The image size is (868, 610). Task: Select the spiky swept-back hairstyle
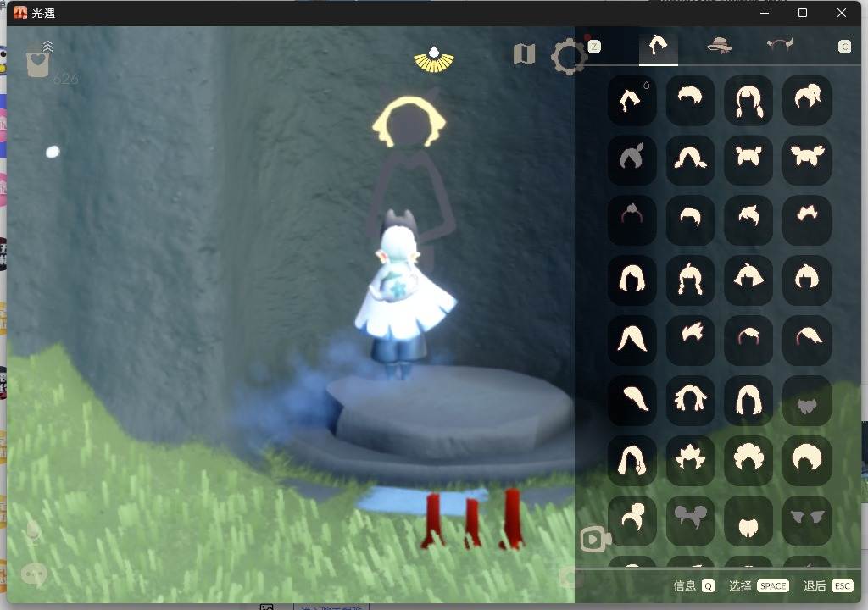pos(690,340)
